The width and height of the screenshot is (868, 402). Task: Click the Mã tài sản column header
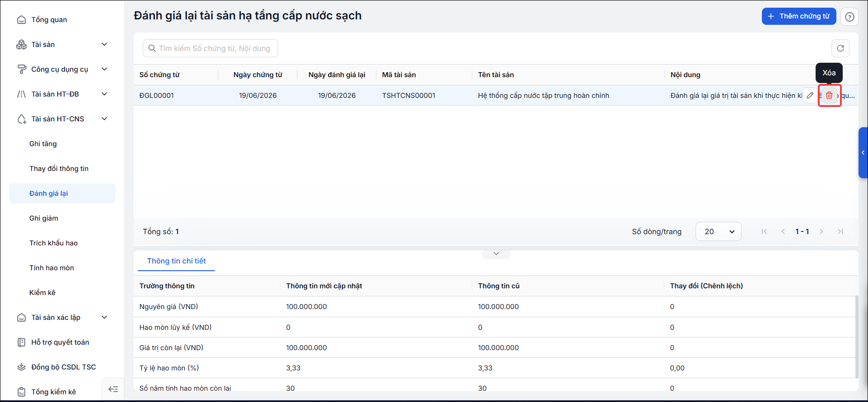(x=399, y=75)
